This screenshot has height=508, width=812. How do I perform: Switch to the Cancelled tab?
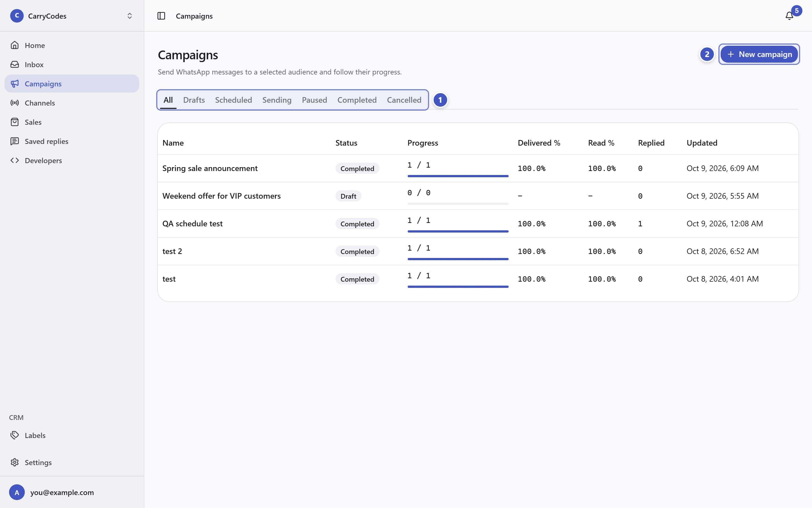(x=404, y=100)
